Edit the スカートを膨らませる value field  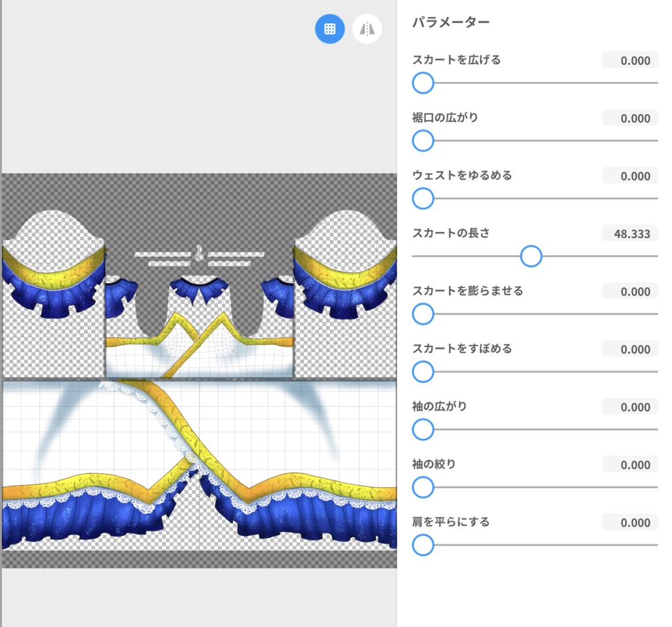(x=629, y=292)
